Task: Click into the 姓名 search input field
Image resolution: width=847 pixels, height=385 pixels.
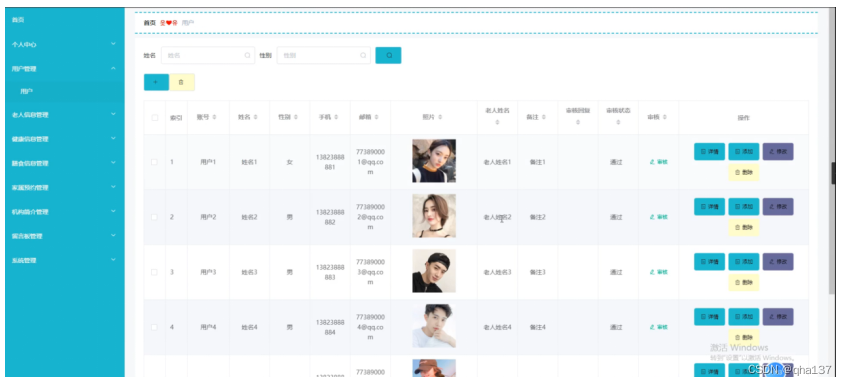Action: pyautogui.click(x=208, y=55)
